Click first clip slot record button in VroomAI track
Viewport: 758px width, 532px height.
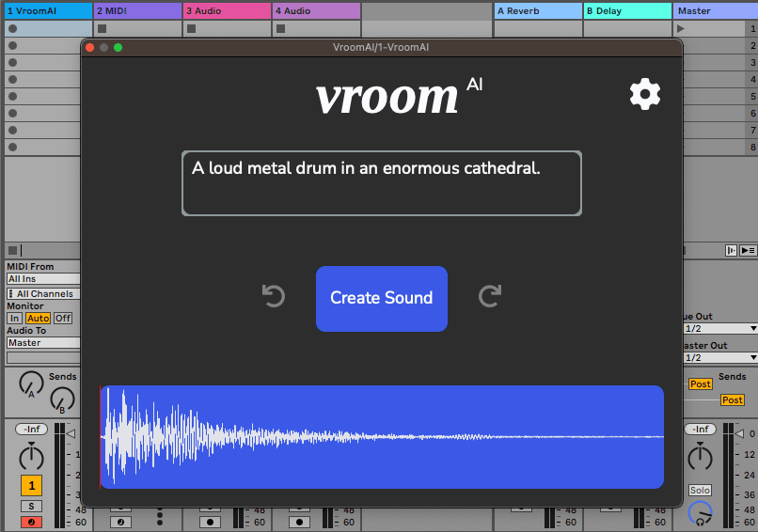pos(13,28)
